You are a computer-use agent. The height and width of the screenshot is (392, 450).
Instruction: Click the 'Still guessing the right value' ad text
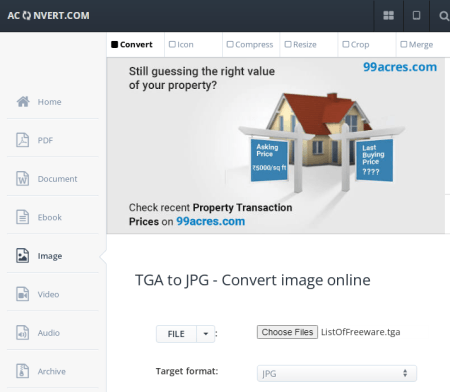[202, 71]
